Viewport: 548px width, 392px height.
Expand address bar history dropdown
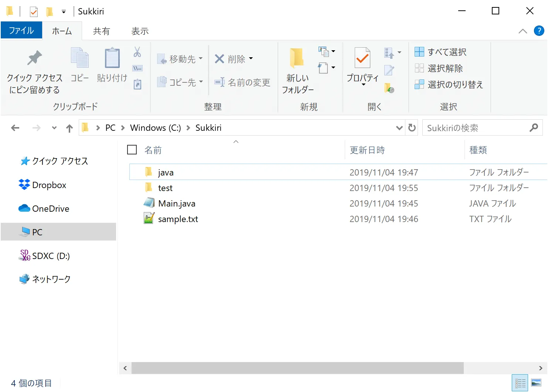[x=399, y=128]
